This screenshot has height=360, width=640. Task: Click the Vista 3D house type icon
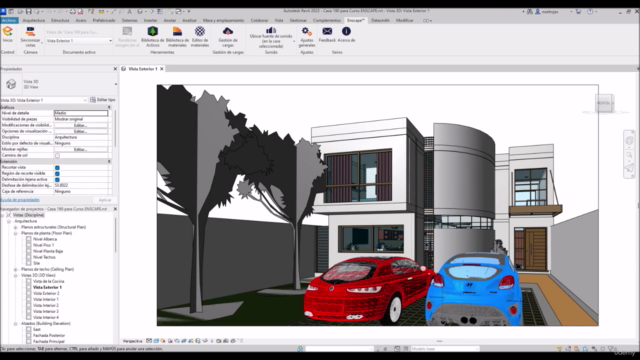pyautogui.click(x=11, y=84)
